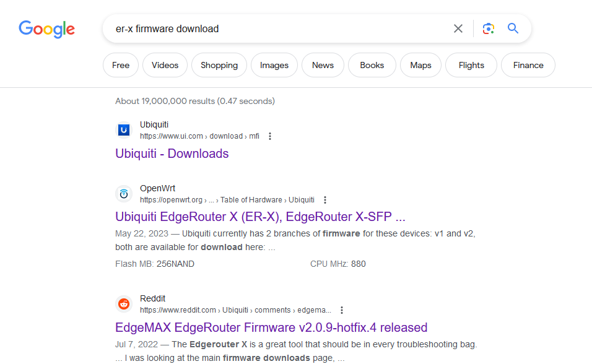The width and height of the screenshot is (592, 364).
Task: Filter results by Videos
Action: [x=165, y=65]
